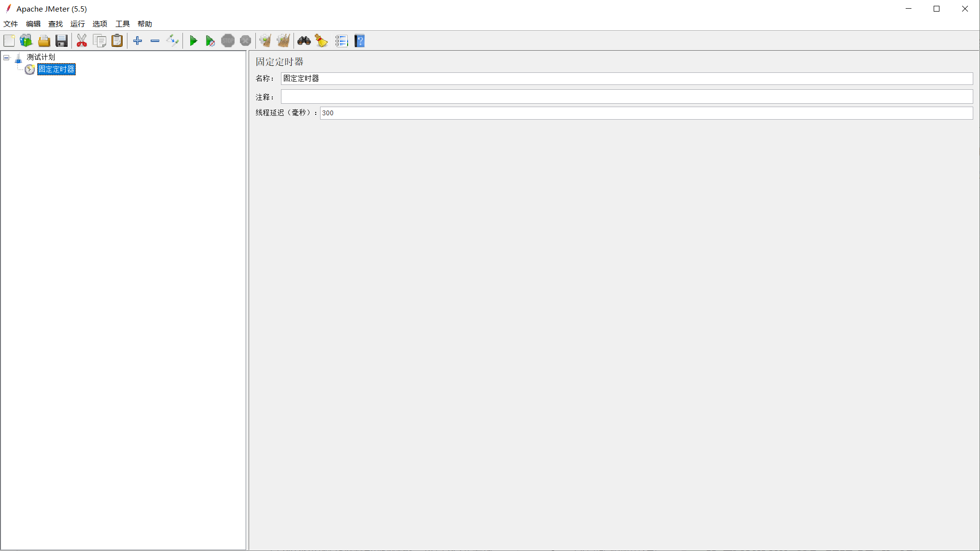The height and width of the screenshot is (551, 980).
Task: Click the grey Stop icon
Action: coord(228,41)
